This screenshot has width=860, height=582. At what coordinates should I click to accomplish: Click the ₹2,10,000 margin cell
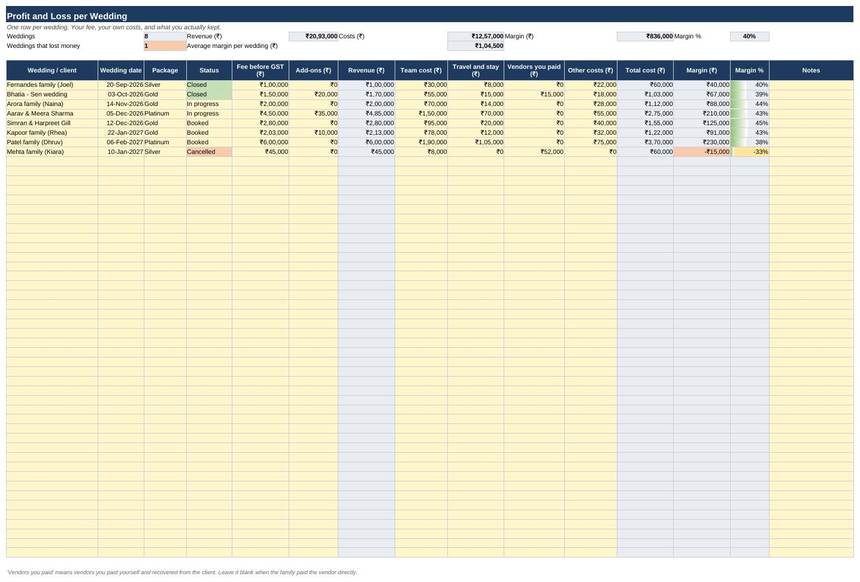(x=702, y=114)
